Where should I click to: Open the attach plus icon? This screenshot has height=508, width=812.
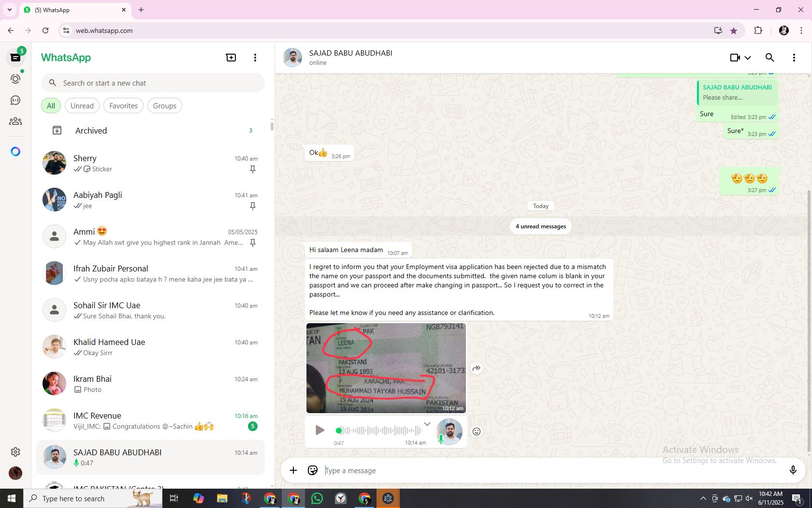click(293, 470)
